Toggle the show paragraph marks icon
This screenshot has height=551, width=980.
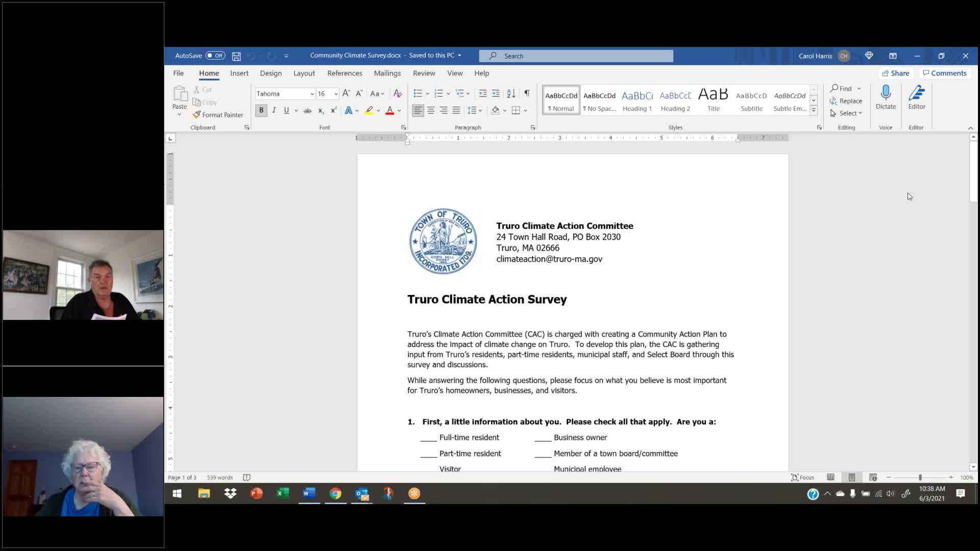(527, 93)
